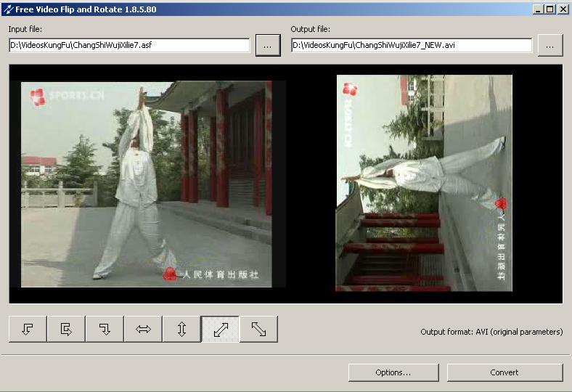The height and width of the screenshot is (392, 572).
Task: Select the diagonal flip bottom-left to top-right
Action: tap(221, 329)
